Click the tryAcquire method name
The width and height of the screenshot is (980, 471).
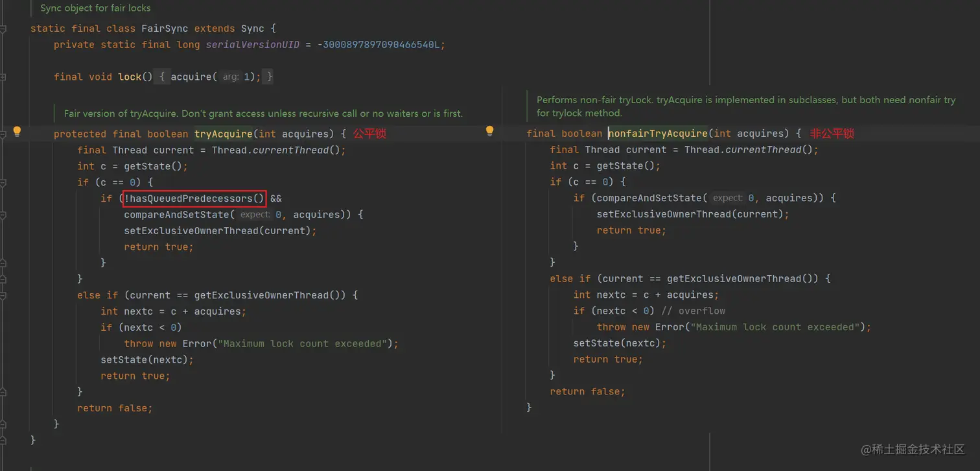[x=224, y=134]
